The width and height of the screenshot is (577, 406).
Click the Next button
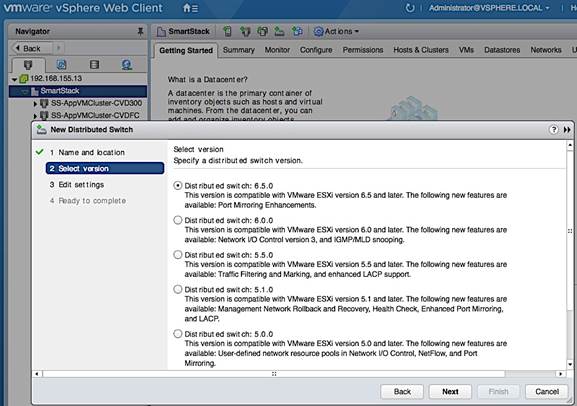tap(450, 392)
